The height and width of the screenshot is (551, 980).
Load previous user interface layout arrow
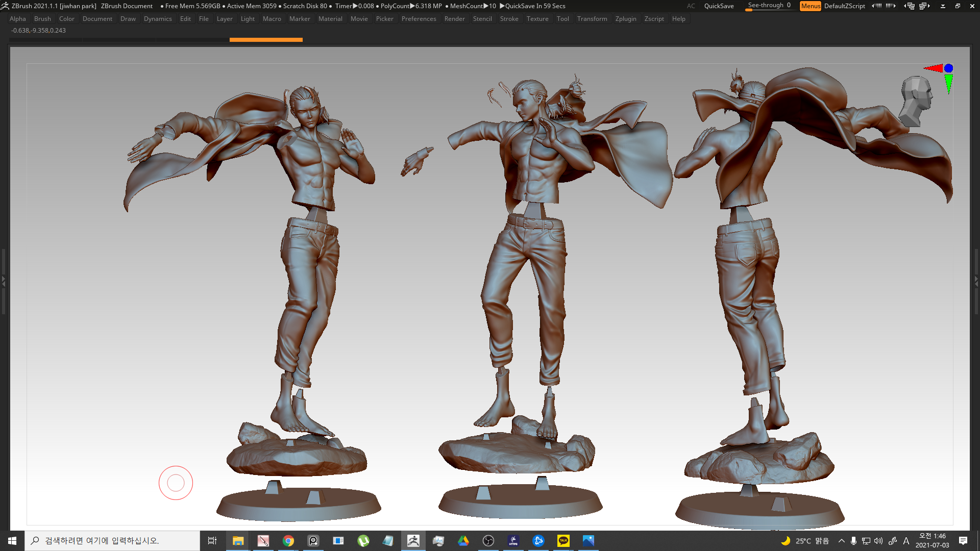coord(910,6)
